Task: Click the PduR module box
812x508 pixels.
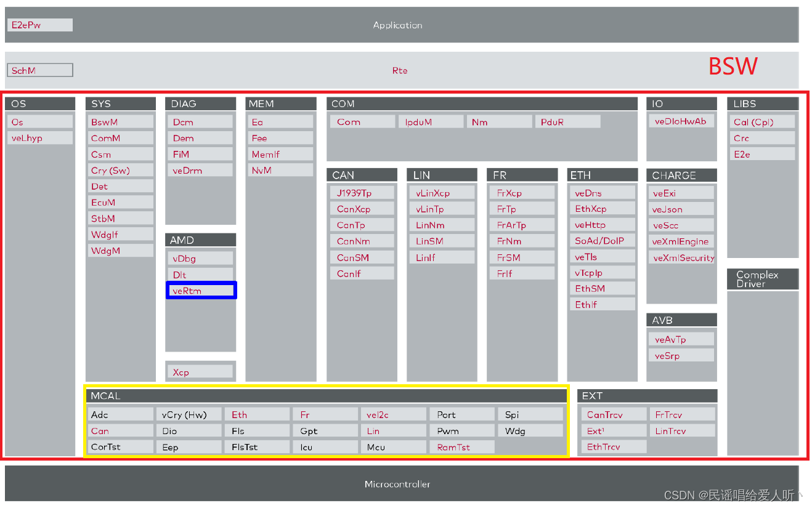Action: click(567, 122)
